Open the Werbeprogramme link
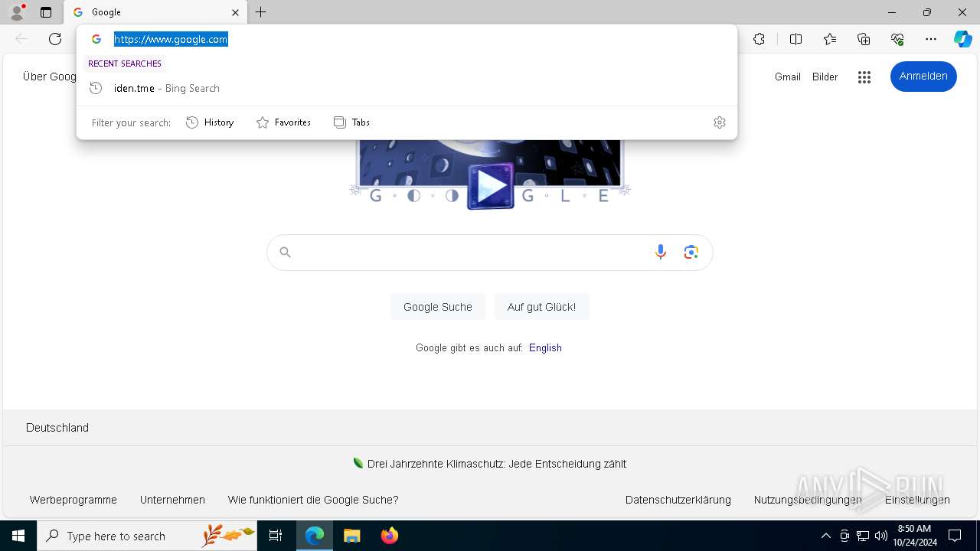The height and width of the screenshot is (551, 980). [73, 500]
